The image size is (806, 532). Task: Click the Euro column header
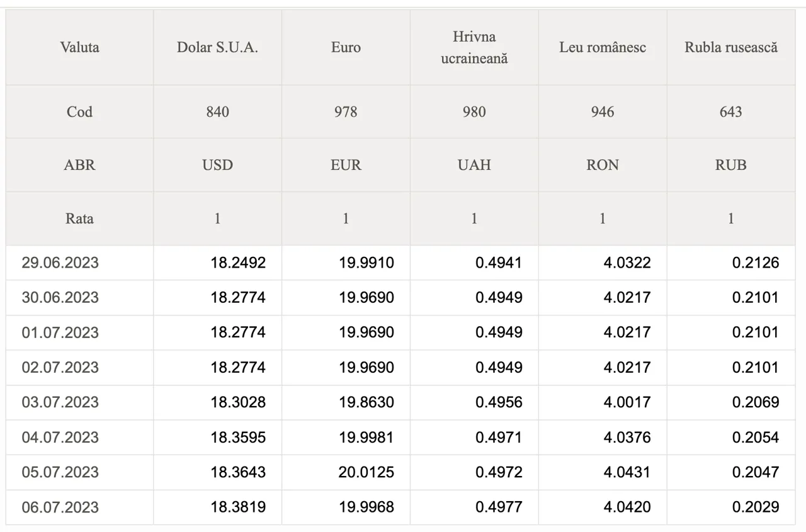pos(346,47)
